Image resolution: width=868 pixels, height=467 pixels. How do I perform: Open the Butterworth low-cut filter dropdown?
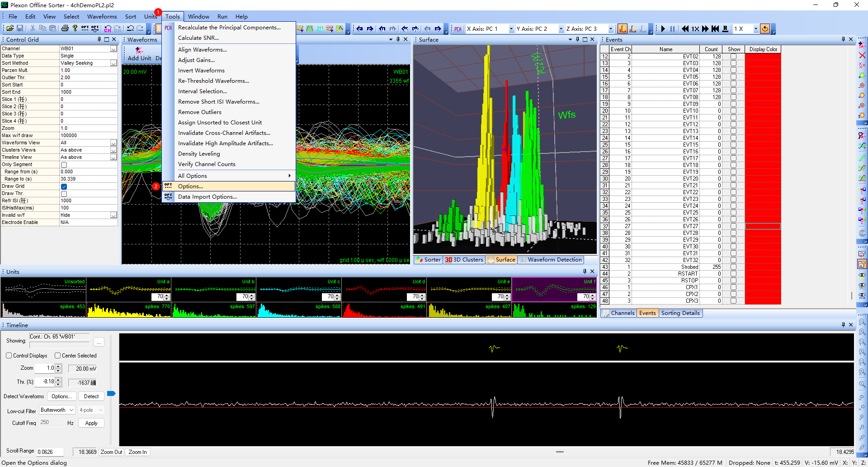57,410
